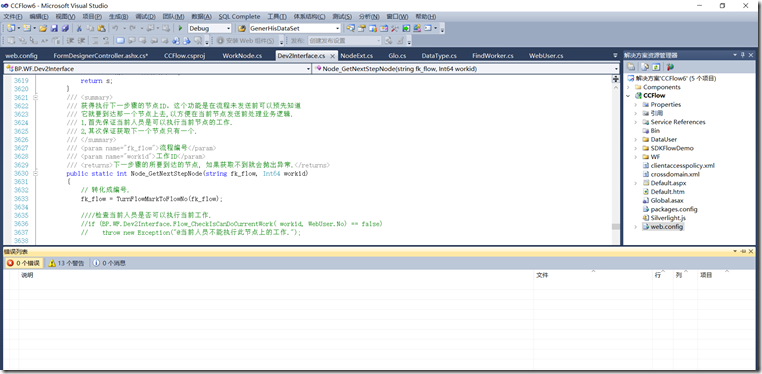Image resolution: width=762 pixels, height=374 pixels.
Task: Open the SQL Complete menu
Action: pos(239,17)
